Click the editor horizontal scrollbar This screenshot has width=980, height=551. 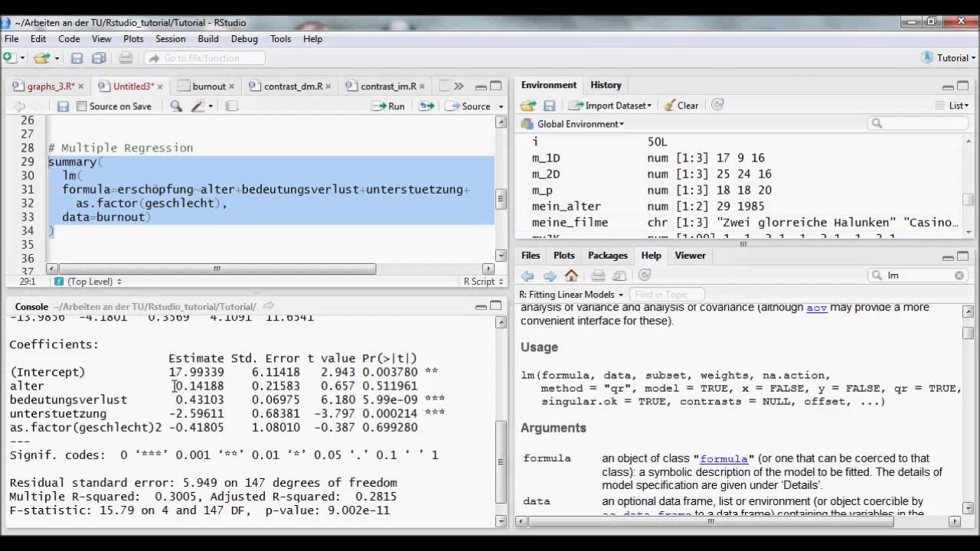(217, 269)
